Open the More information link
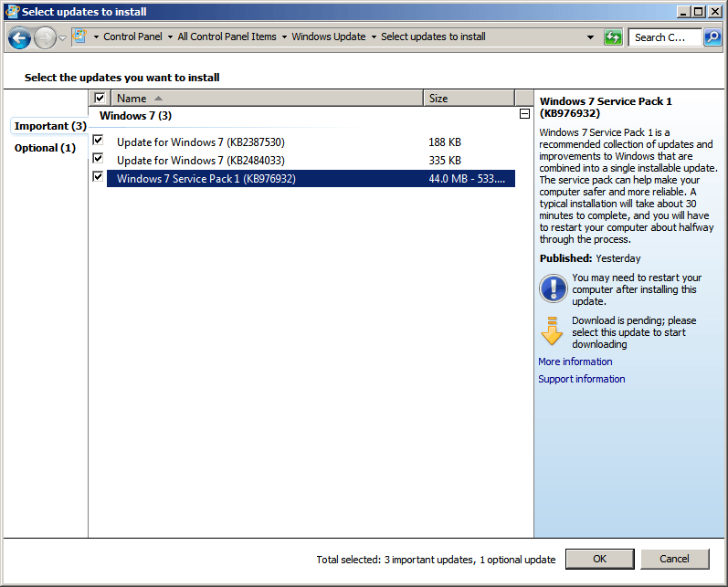Viewport: 728px width, 587px height. tap(575, 362)
